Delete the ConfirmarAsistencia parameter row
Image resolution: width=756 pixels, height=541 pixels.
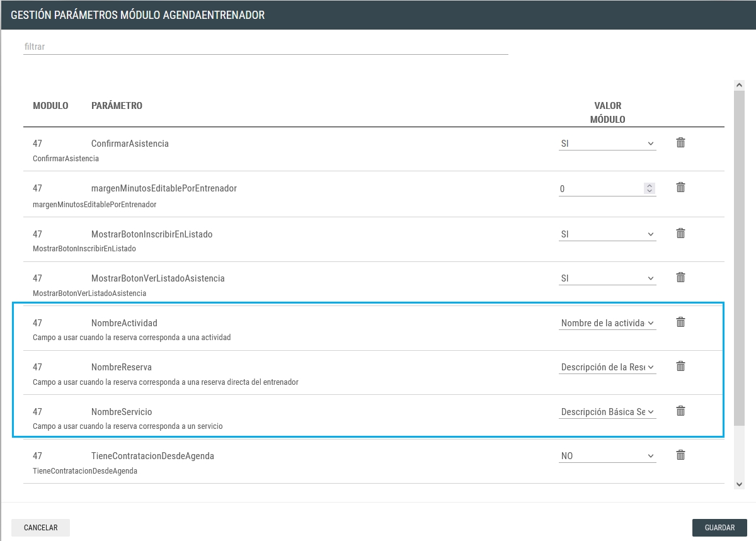coord(680,143)
